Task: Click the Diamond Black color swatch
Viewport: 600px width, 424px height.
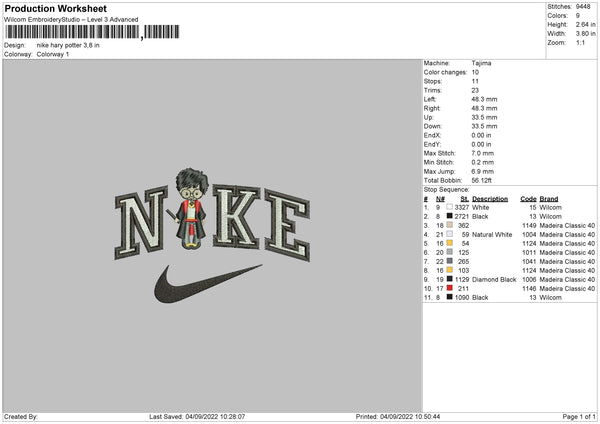Action: pyautogui.click(x=450, y=279)
